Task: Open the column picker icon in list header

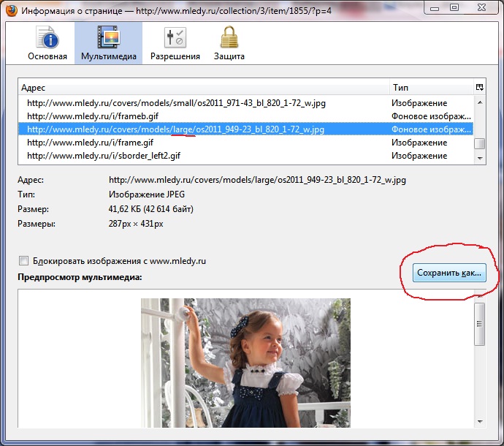Action: (x=480, y=87)
